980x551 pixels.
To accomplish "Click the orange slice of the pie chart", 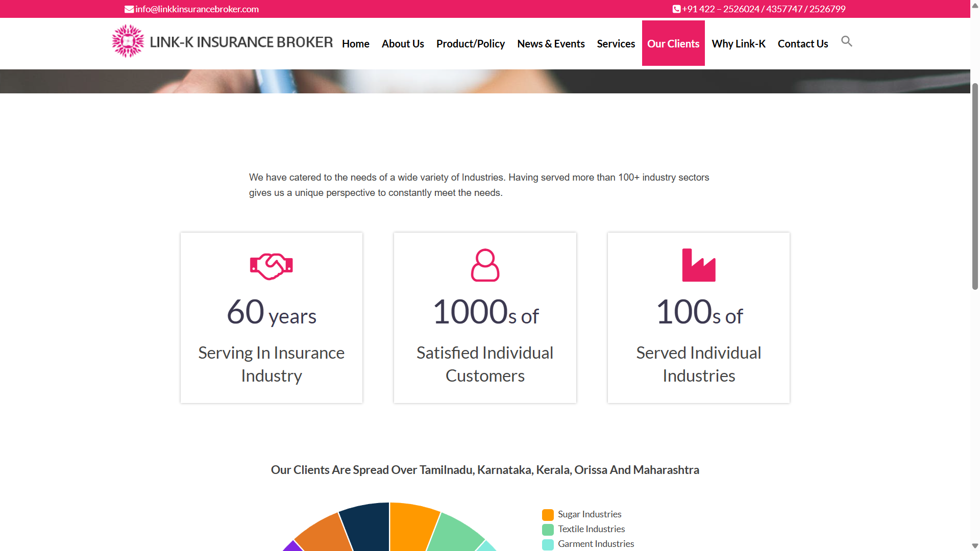I will pos(408,525).
